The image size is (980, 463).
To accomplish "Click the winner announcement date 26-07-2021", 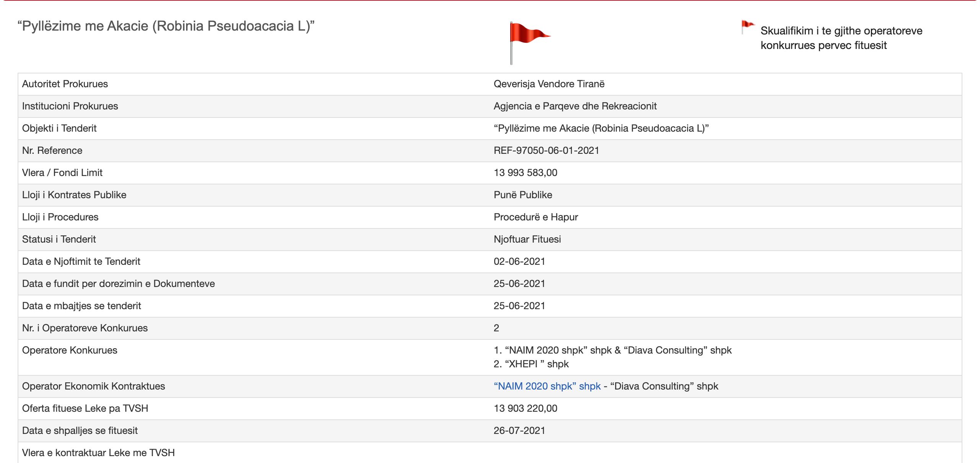I will click(x=519, y=430).
